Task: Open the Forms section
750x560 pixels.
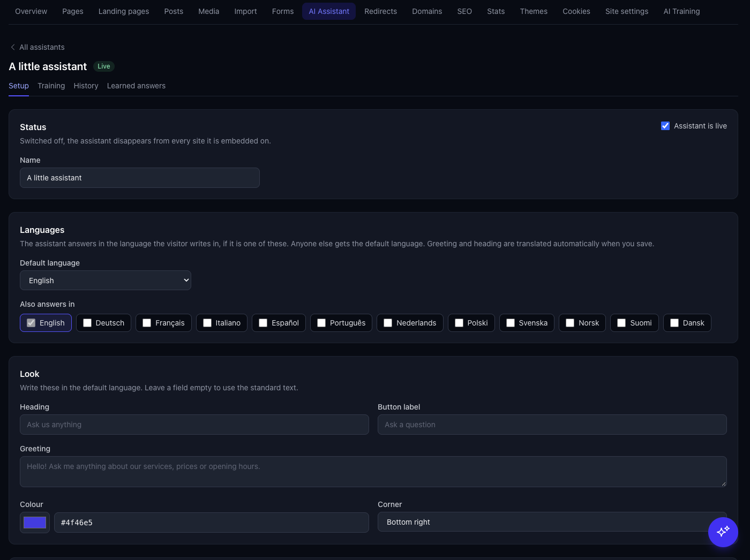Action: (x=283, y=11)
